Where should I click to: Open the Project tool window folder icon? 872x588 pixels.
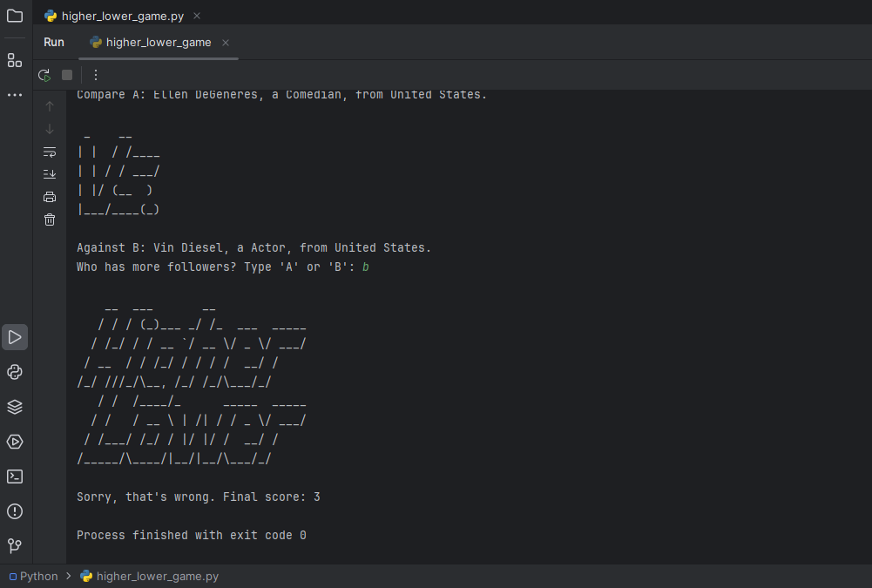coord(15,16)
